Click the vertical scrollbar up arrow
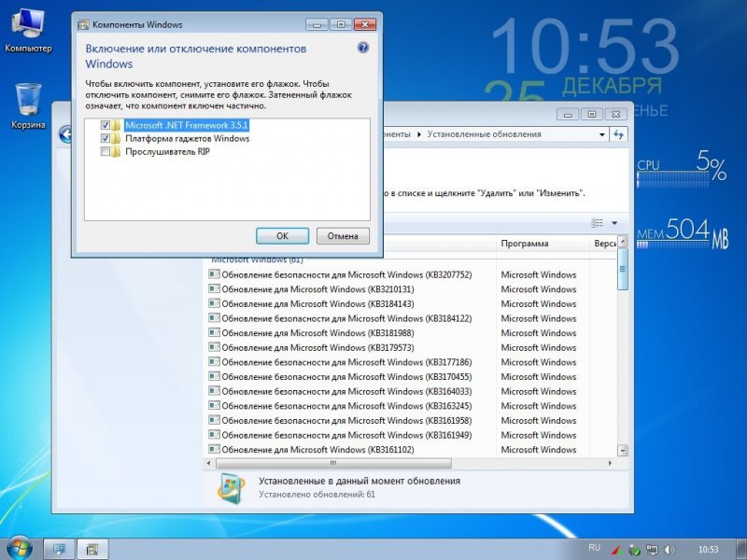Image resolution: width=747 pixels, height=560 pixels. coord(623,242)
